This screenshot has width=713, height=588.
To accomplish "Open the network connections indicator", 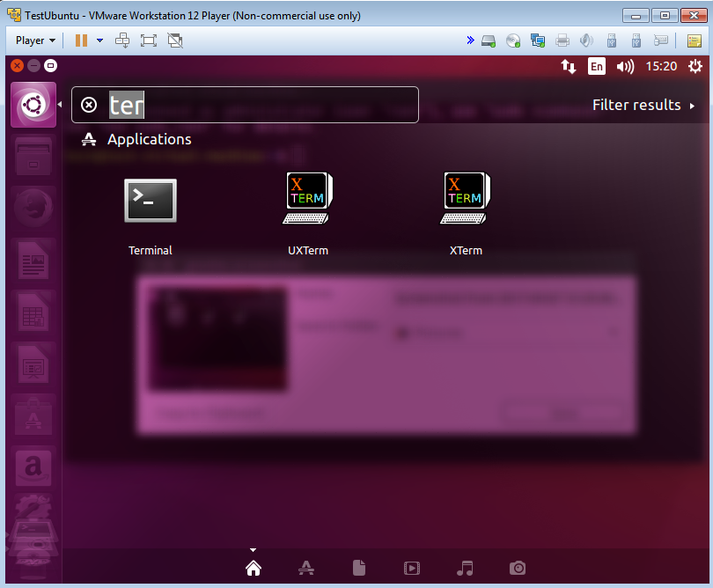I will click(x=569, y=66).
